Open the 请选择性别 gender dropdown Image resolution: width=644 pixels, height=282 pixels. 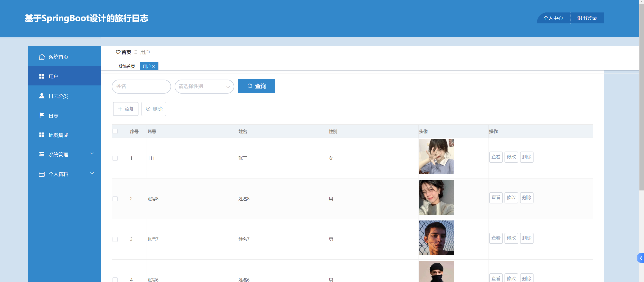coord(204,86)
